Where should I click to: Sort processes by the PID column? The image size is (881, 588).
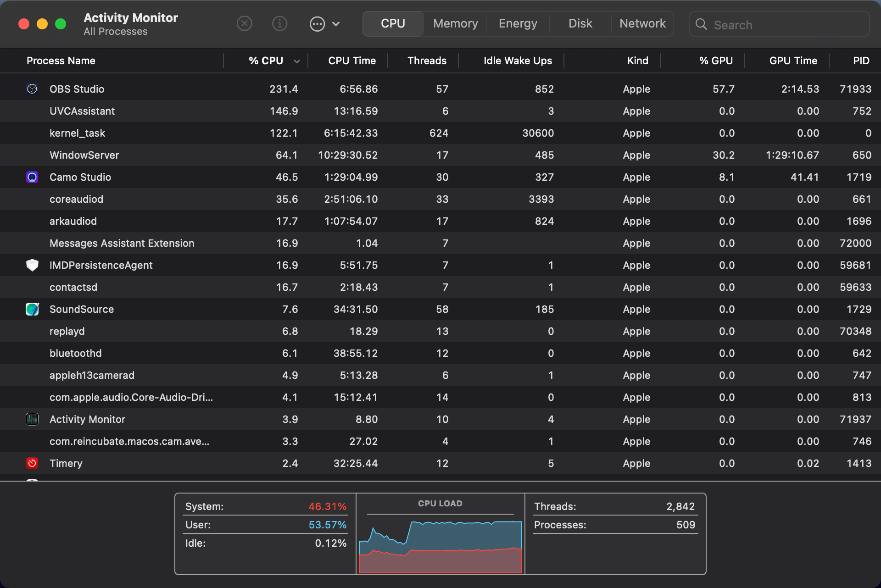(x=861, y=61)
